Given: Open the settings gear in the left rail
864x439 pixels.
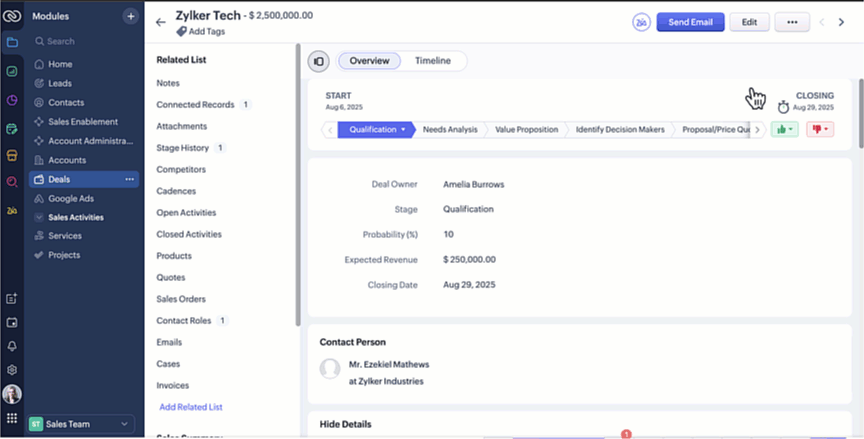Looking at the screenshot, I should click(x=12, y=369).
